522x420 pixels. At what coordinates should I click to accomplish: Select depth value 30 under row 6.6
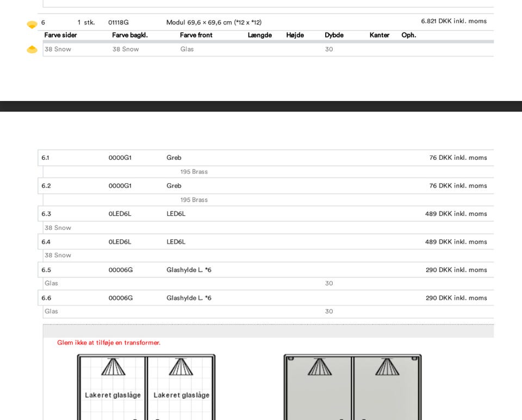329,311
